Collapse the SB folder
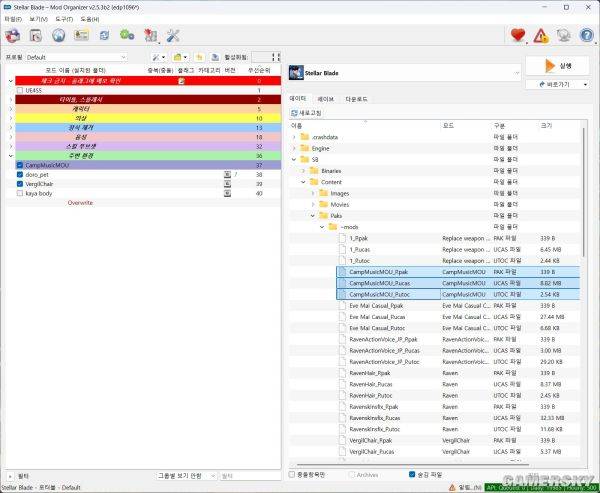The image size is (600, 493). coord(294,159)
